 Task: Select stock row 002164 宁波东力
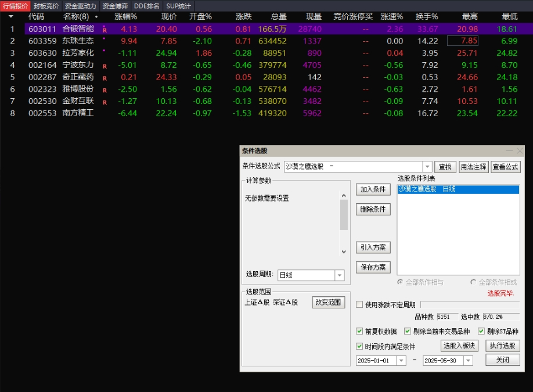click(x=266, y=65)
